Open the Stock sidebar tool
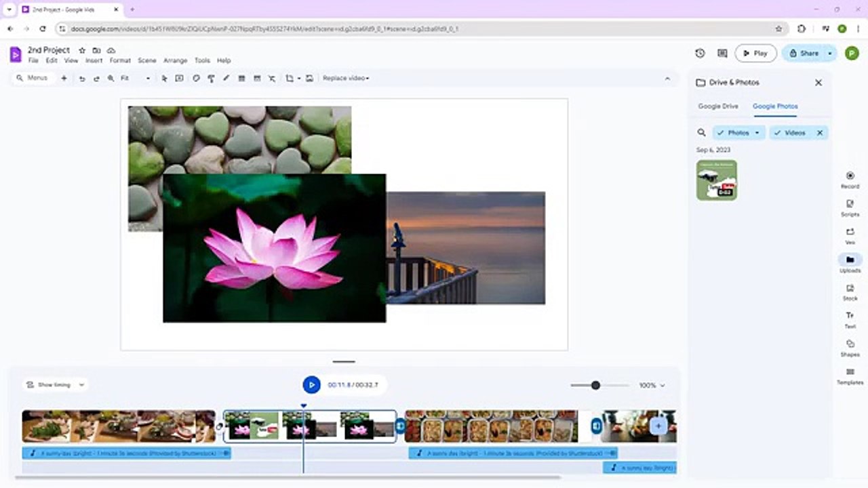The height and width of the screenshot is (488, 868). pyautogui.click(x=850, y=292)
